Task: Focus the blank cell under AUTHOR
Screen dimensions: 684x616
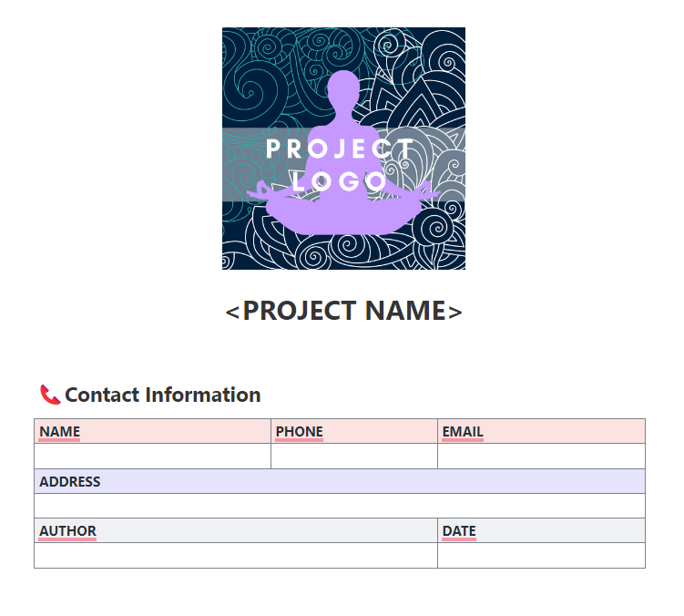Action: coord(235,555)
